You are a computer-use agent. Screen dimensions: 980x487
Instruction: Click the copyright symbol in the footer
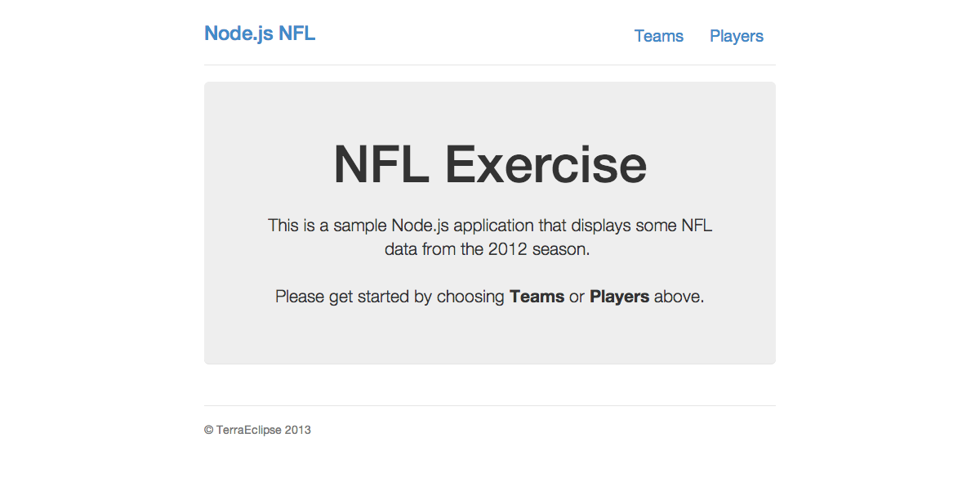click(209, 430)
